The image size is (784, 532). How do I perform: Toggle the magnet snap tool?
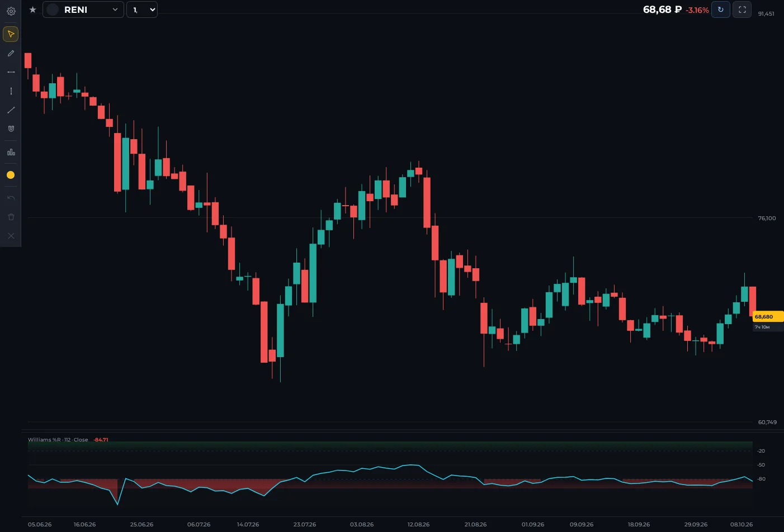pyautogui.click(x=11, y=129)
